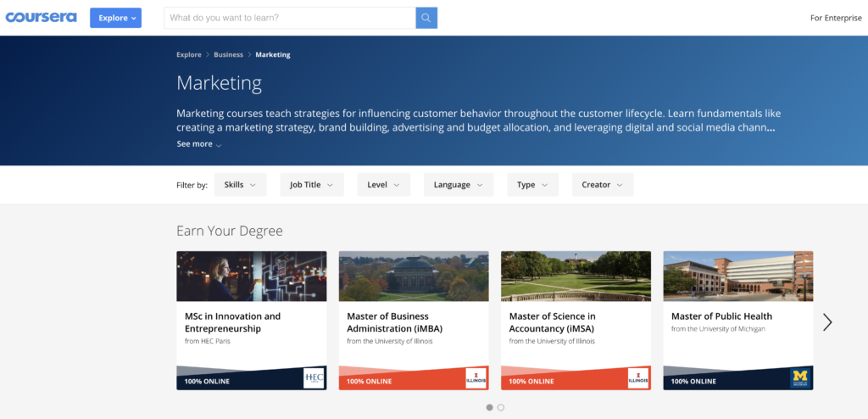Click 'from the University of Illinois' under iMSA

click(552, 342)
